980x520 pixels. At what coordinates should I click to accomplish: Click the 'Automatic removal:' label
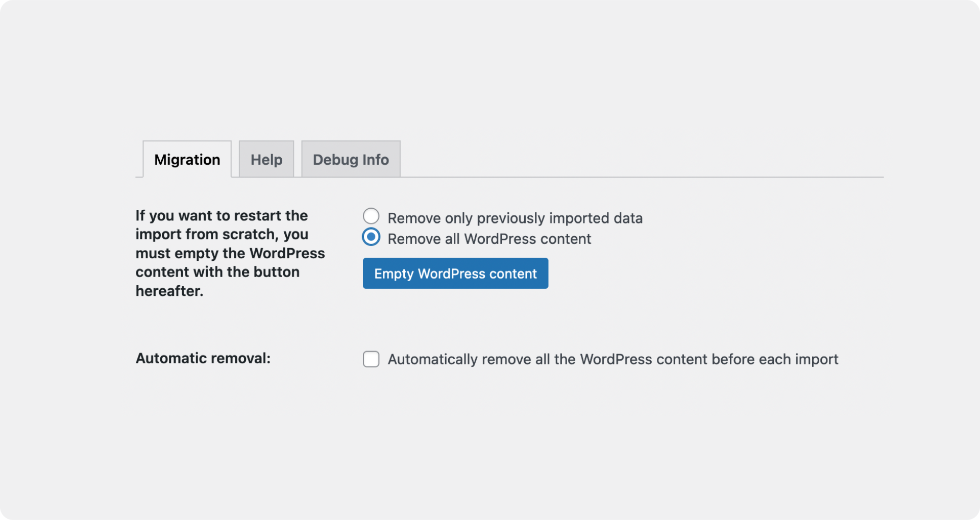pyautogui.click(x=203, y=358)
